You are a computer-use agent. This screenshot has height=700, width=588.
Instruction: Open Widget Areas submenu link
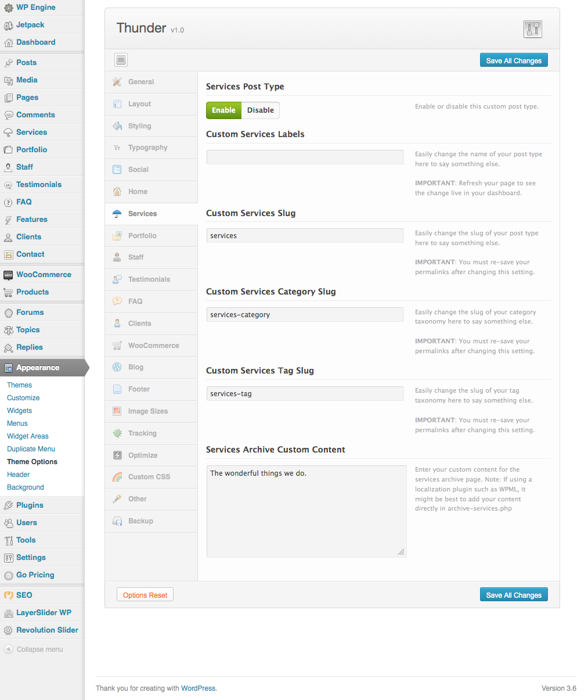click(28, 436)
